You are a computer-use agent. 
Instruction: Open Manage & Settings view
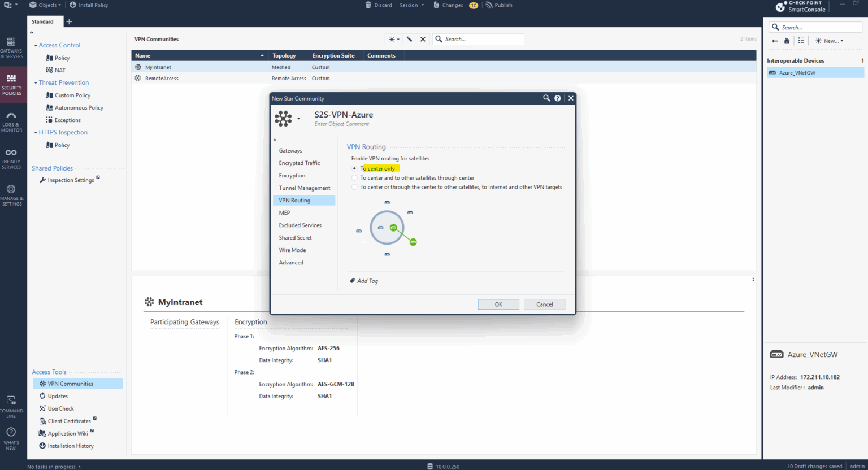click(12, 194)
